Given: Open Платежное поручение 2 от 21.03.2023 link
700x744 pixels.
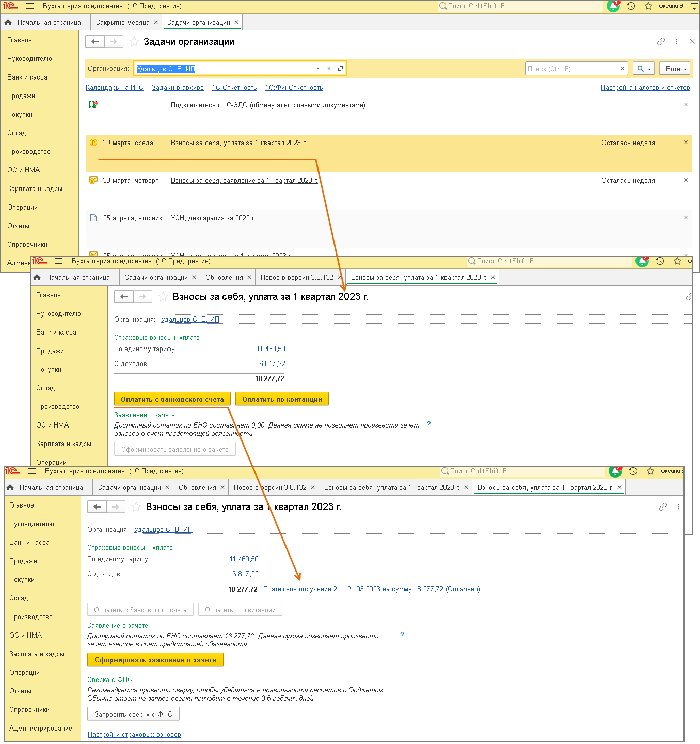Looking at the screenshot, I should click(372, 589).
